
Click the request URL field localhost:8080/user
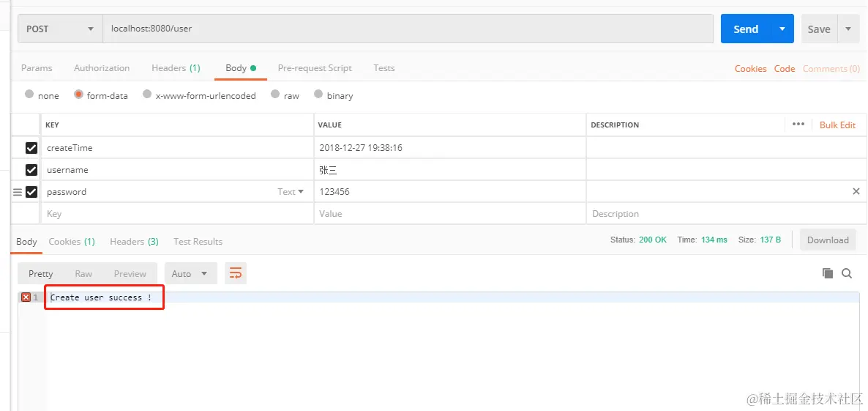click(x=408, y=29)
